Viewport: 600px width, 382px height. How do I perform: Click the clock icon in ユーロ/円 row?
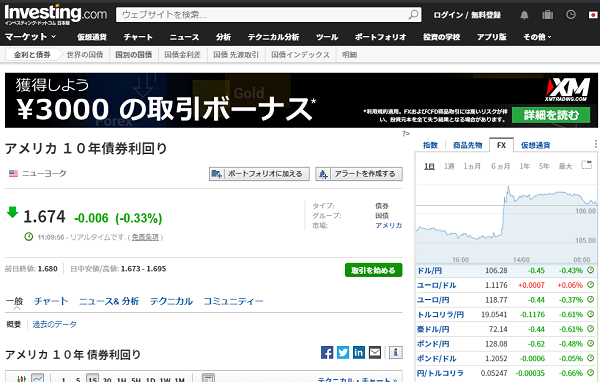coord(590,300)
